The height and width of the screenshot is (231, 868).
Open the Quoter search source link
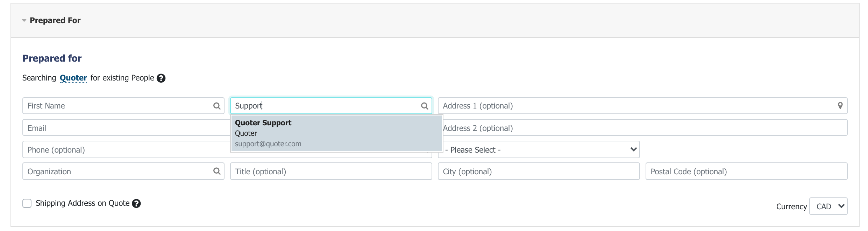point(73,78)
